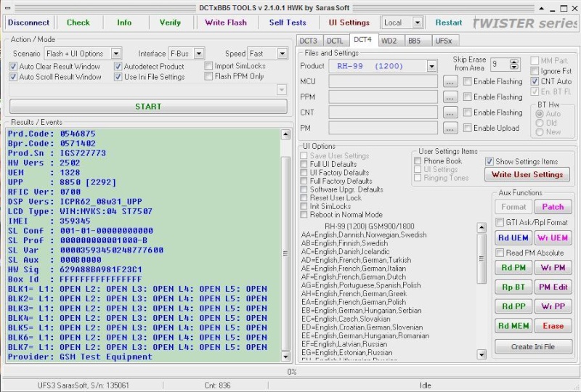Click the Patch button

point(553,207)
